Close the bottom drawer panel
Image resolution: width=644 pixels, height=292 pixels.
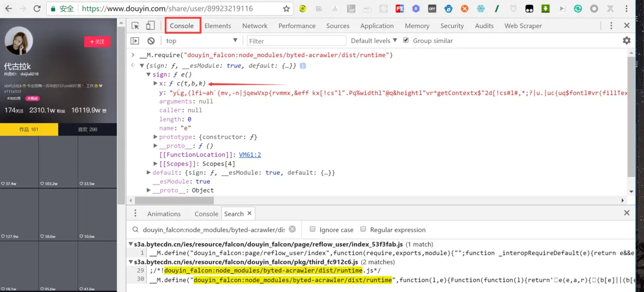tap(627, 213)
